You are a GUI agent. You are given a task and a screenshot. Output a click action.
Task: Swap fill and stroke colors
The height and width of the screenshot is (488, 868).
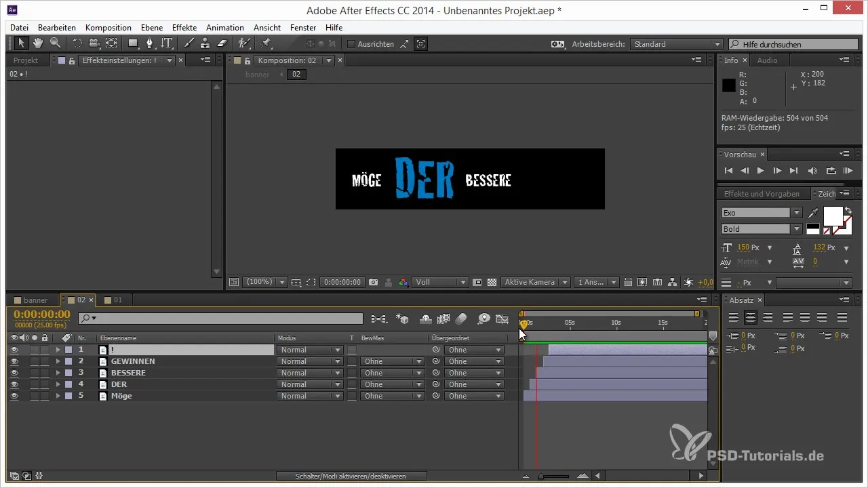point(848,211)
